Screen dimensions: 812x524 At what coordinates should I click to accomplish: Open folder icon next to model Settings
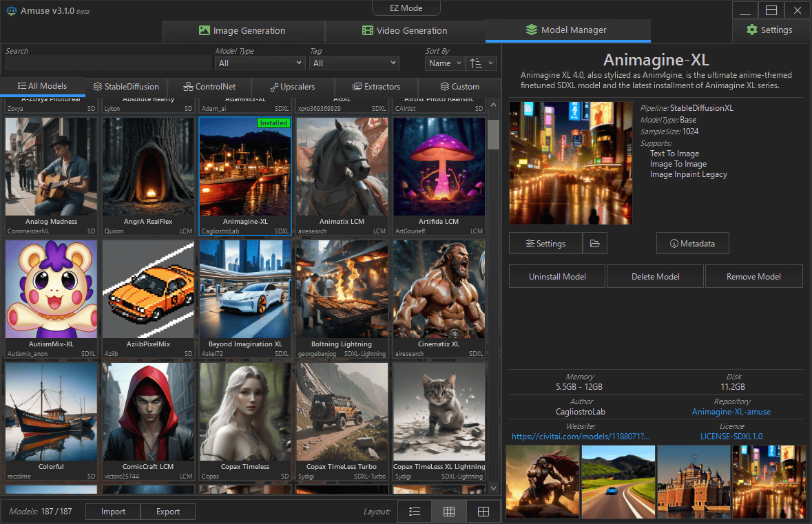(x=594, y=243)
